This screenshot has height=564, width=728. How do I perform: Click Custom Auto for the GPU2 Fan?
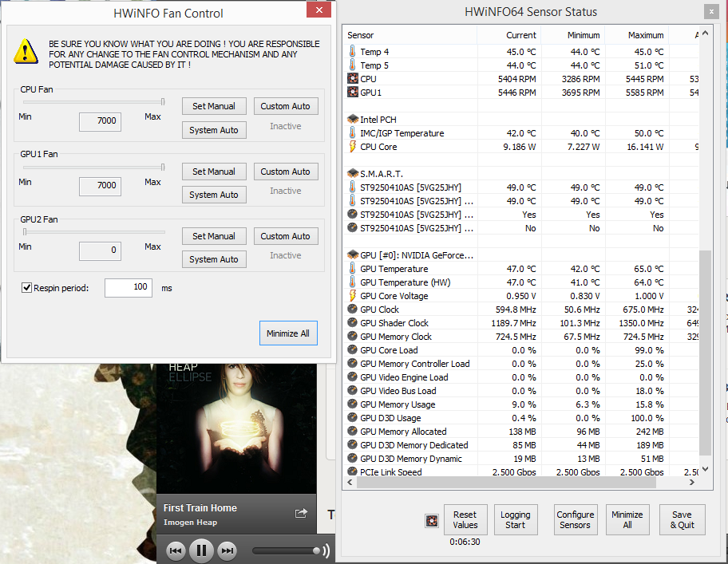click(x=285, y=236)
